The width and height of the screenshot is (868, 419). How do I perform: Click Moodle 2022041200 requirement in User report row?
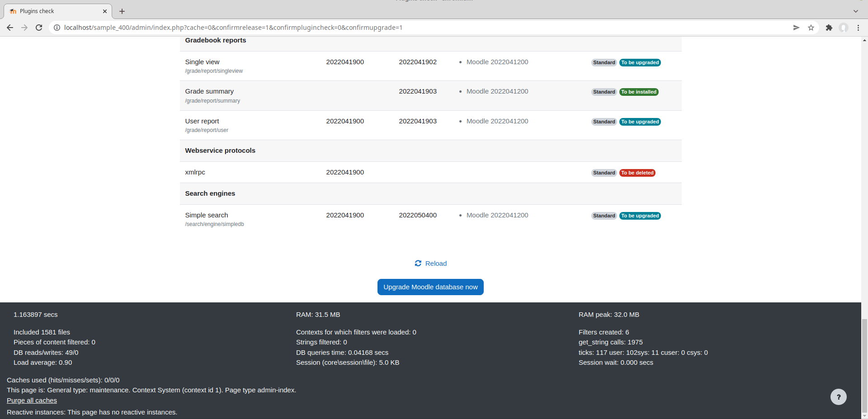(x=497, y=121)
